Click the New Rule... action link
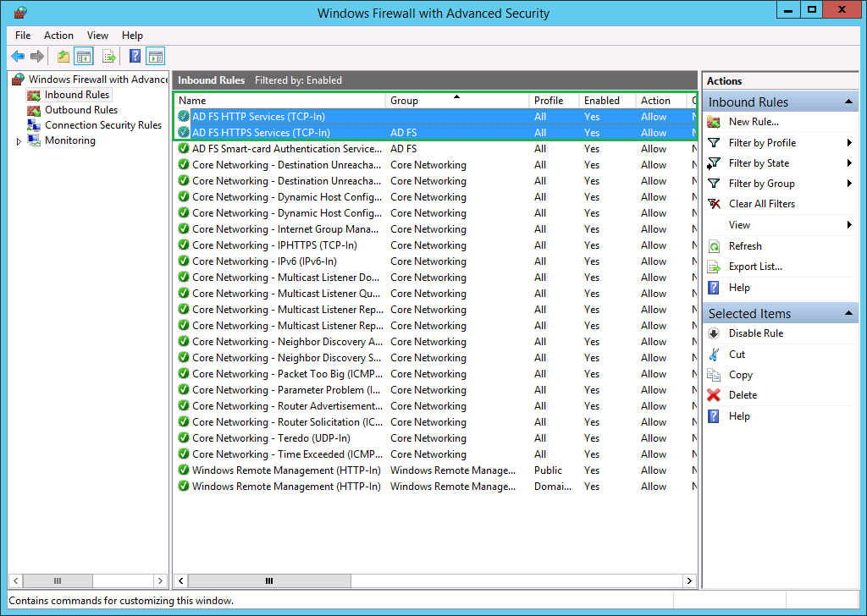Image resolution: width=867 pixels, height=616 pixels. 754,122
